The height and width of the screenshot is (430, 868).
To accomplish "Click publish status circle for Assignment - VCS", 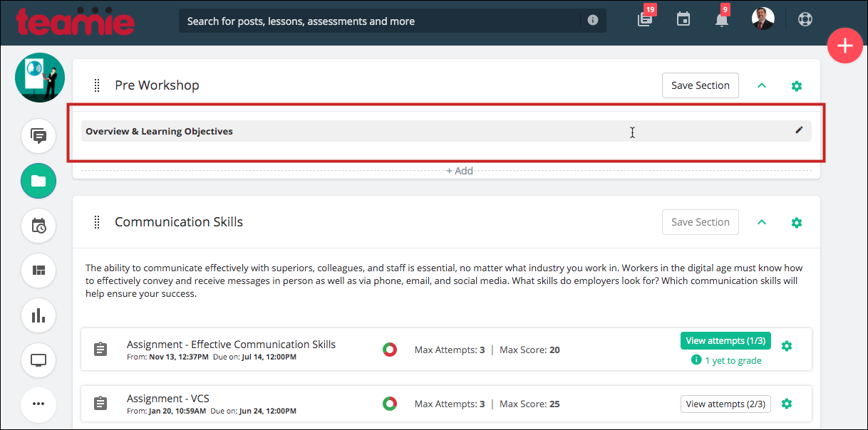I will click(x=389, y=404).
